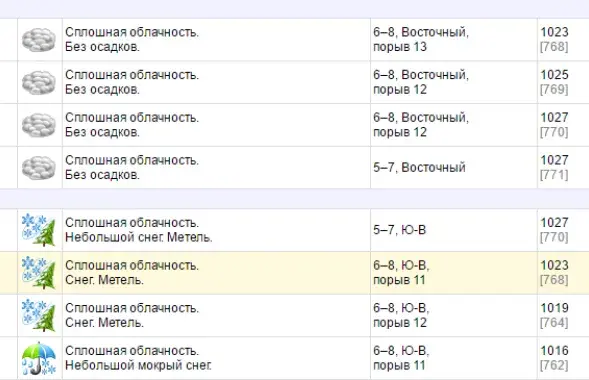Click the grey separator band between the day groups
Image resolution: width=589 pixels, height=380 pixels.
[x=294, y=199]
